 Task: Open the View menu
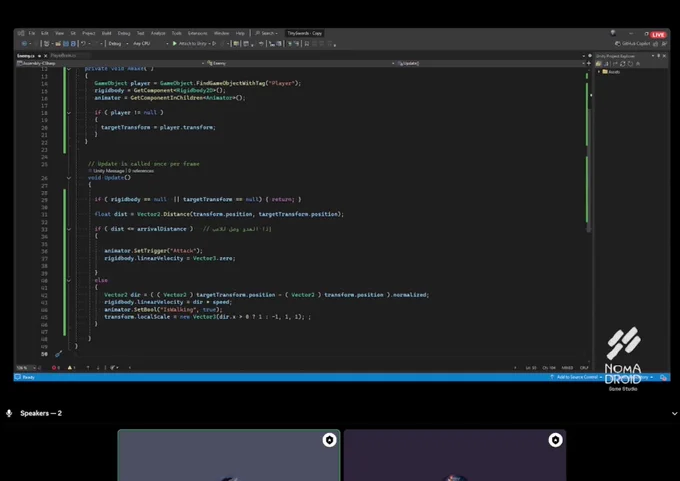[59, 33]
